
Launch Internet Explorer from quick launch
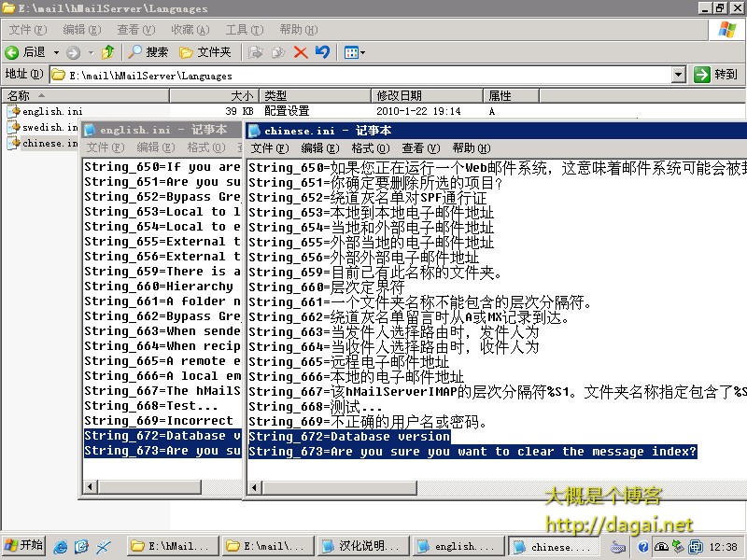61,546
